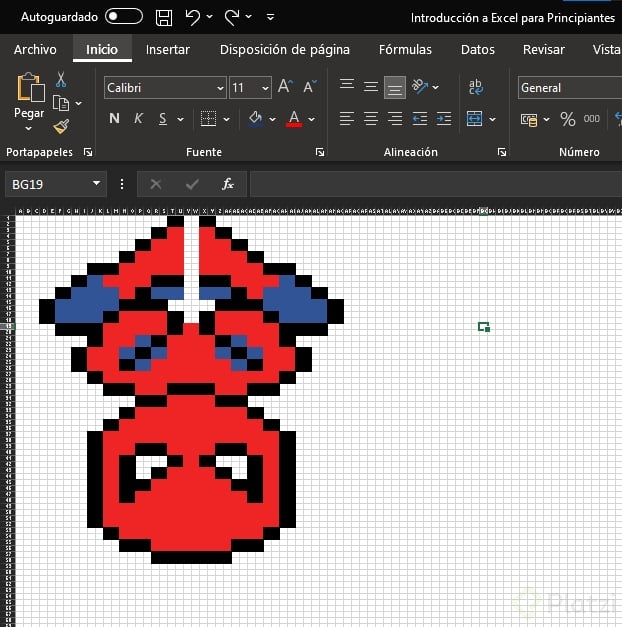Open the Copy options dropdown arrow

tap(79, 104)
